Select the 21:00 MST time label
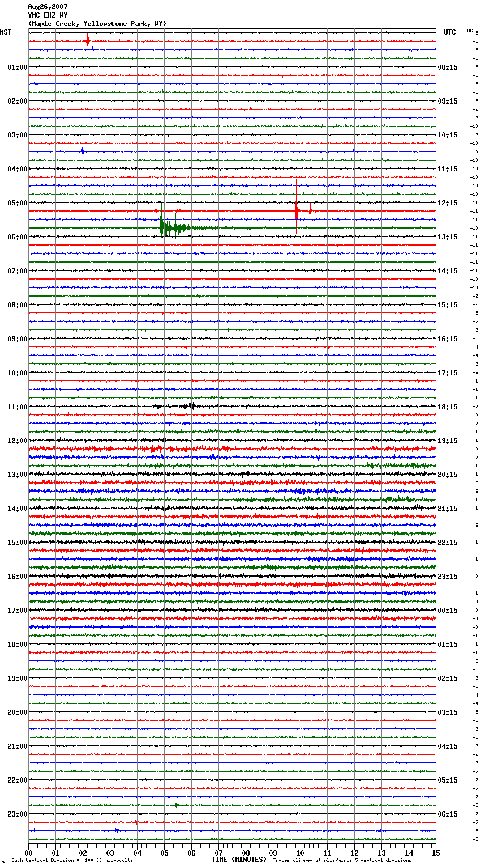The image size is (481, 868). [x=18, y=746]
